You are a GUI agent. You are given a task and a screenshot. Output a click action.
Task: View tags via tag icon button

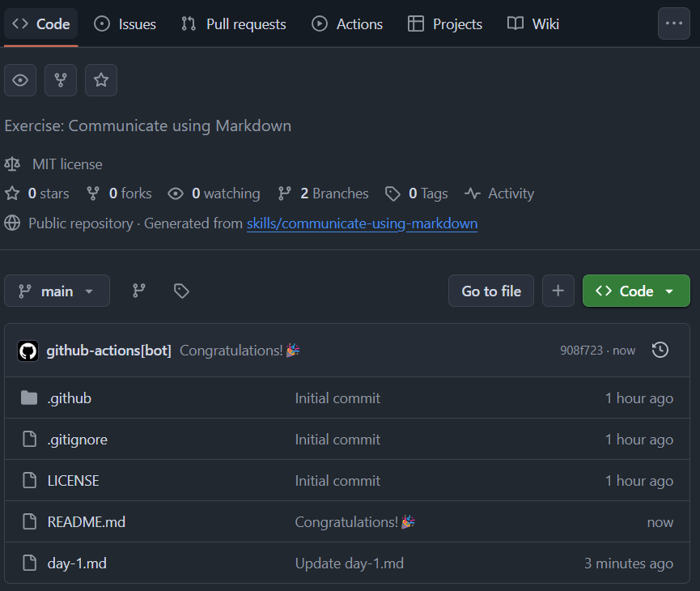[x=181, y=291]
